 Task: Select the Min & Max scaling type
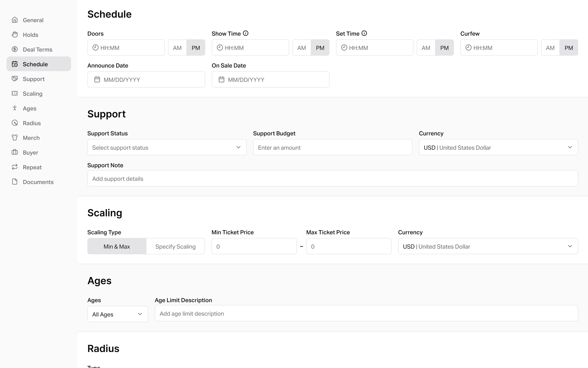[x=116, y=246]
